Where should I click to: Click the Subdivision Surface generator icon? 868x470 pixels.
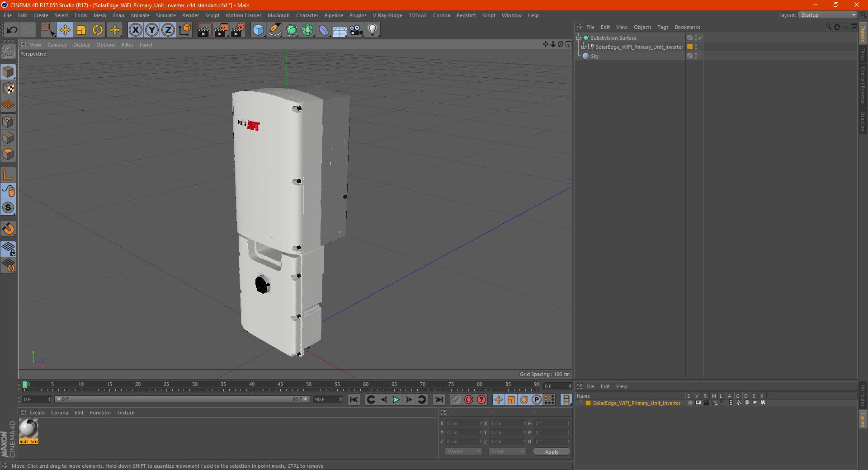pos(291,30)
